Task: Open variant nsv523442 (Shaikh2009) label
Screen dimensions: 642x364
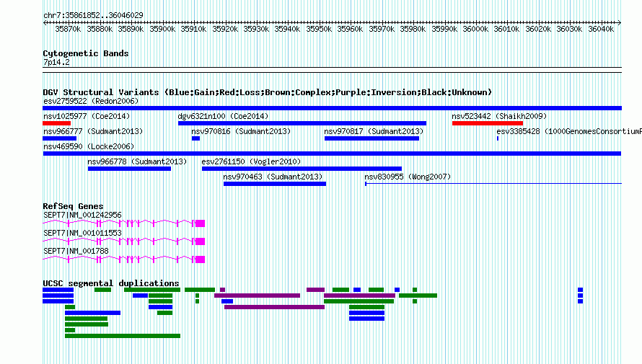Action: click(x=499, y=116)
